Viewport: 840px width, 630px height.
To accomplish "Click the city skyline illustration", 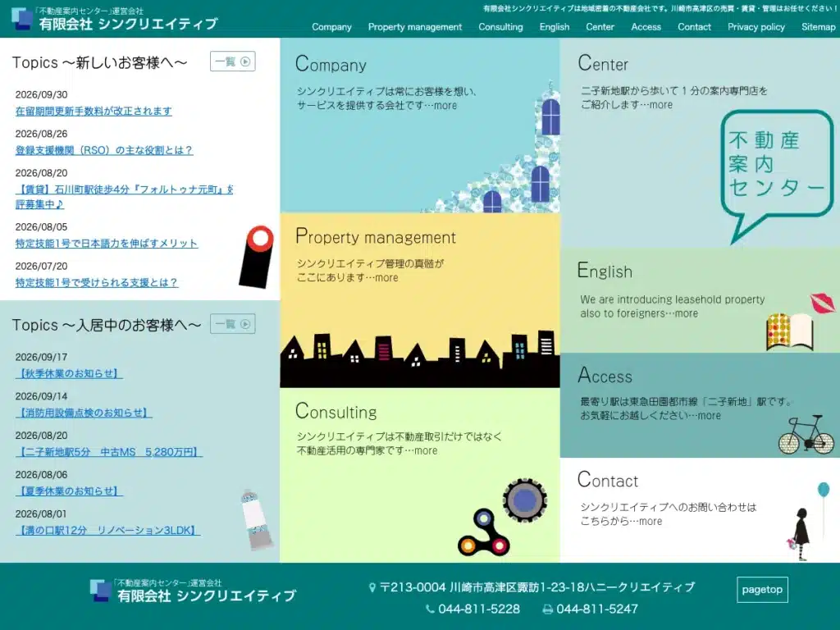I will (419, 358).
